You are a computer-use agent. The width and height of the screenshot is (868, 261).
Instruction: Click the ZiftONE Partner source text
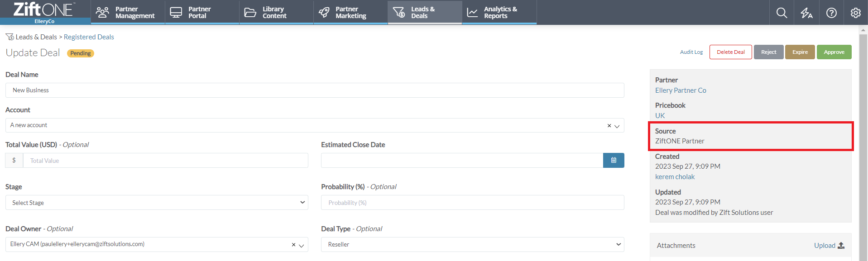pyautogui.click(x=680, y=141)
